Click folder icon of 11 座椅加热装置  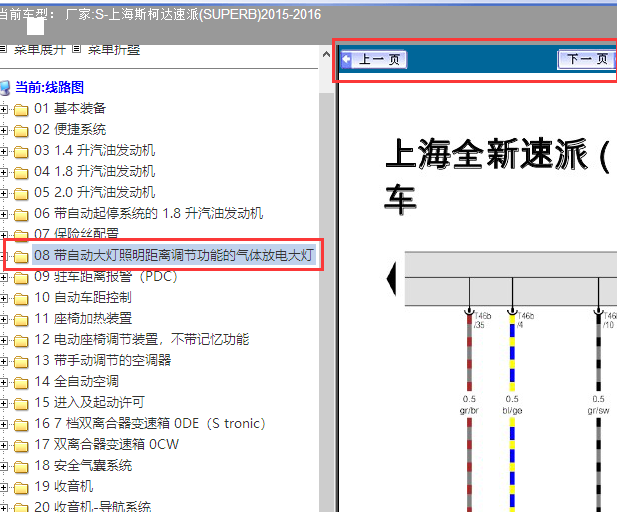[x=21, y=320]
